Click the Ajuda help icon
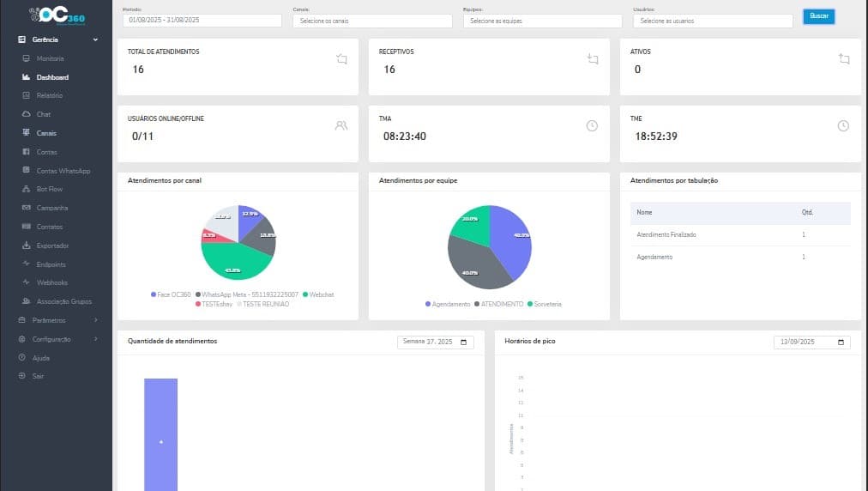 coord(22,357)
